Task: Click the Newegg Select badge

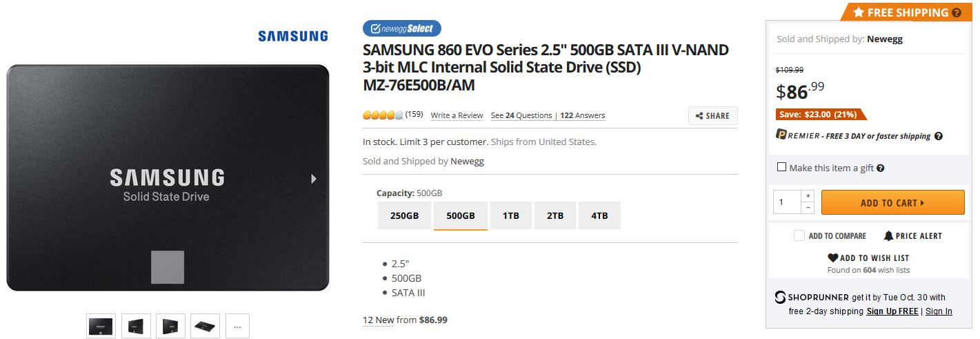Action: (x=402, y=28)
